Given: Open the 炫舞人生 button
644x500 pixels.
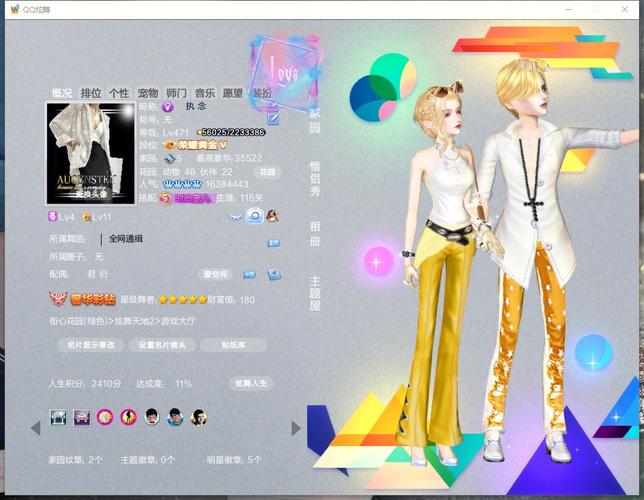Looking at the screenshot, I should pos(251,384).
